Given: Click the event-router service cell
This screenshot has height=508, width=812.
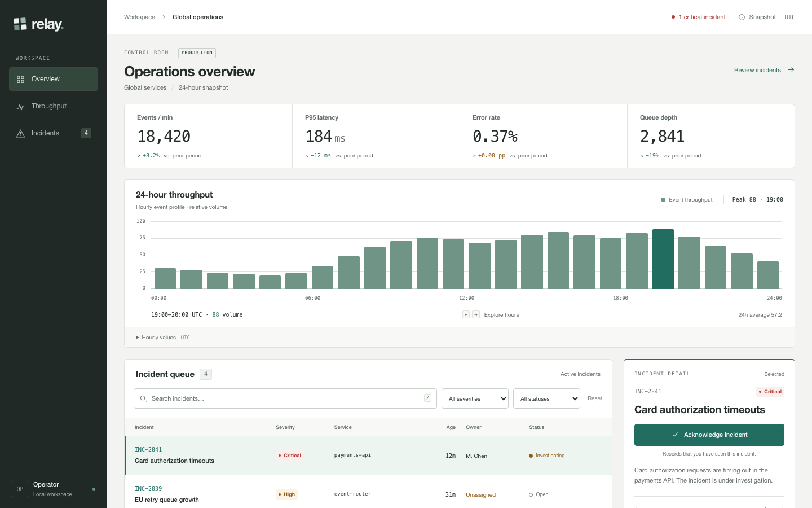Looking at the screenshot, I should [352, 494].
